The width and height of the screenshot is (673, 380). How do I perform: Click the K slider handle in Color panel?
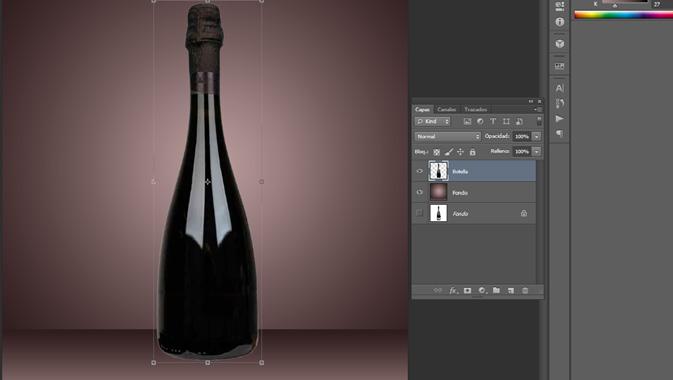(x=615, y=6)
